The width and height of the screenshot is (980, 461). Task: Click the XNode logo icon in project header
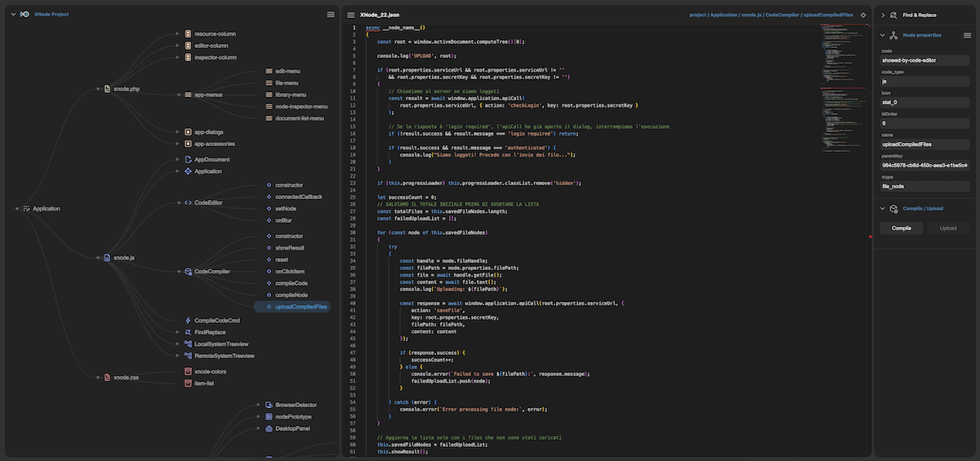24,14
